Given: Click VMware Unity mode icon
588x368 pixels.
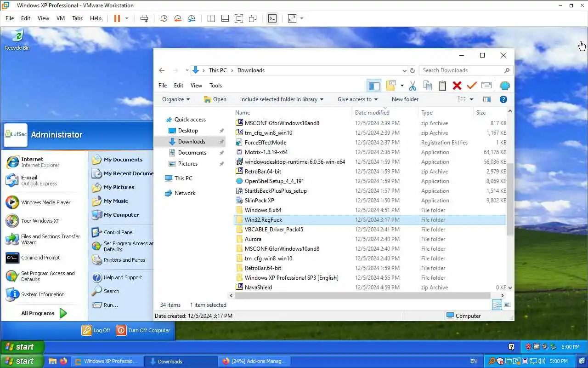Looking at the screenshot, I should (253, 18).
